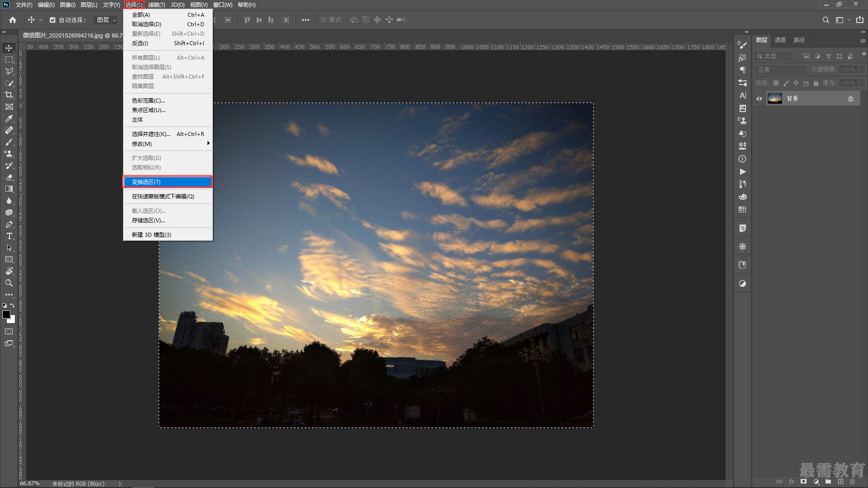The width and height of the screenshot is (868, 488).
Task: Switch to the 通道 tab
Action: click(780, 40)
